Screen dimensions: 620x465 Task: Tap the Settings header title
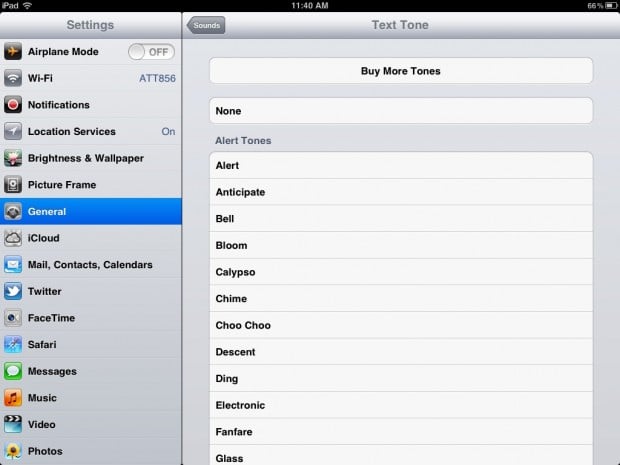[90, 25]
